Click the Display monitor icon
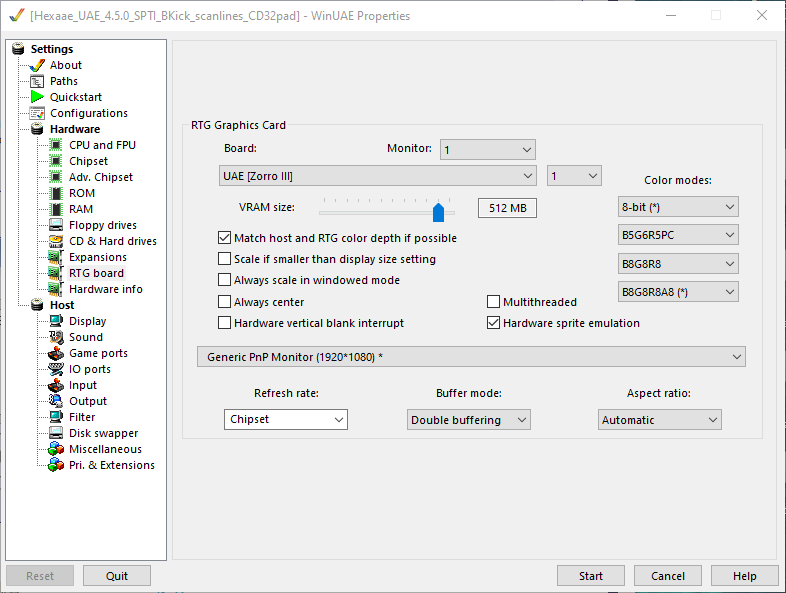Screen dimensions: 786x593 pyautogui.click(x=56, y=321)
